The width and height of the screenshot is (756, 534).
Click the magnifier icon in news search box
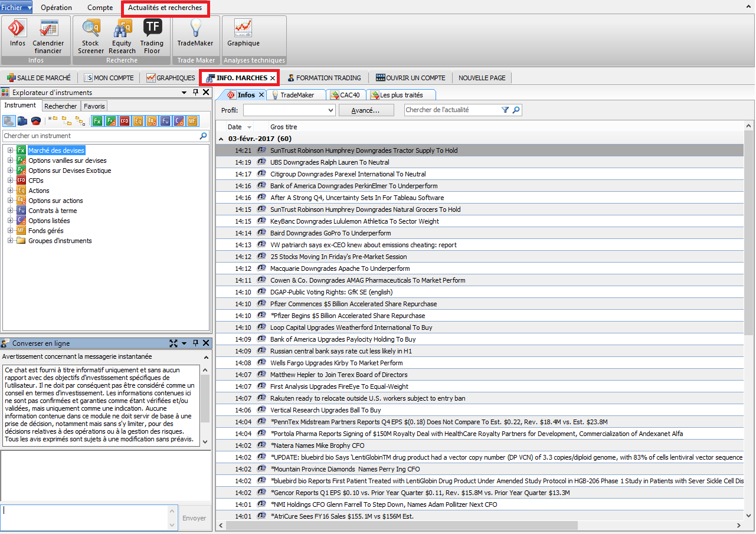pyautogui.click(x=516, y=110)
